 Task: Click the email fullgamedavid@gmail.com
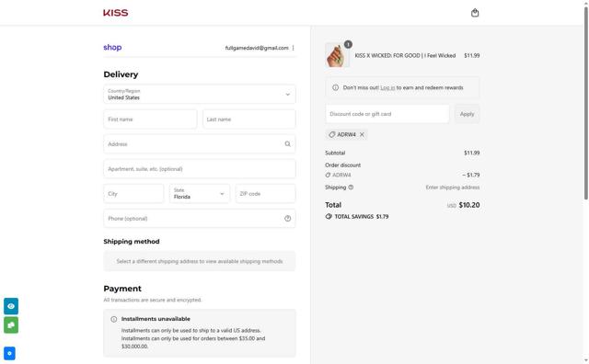tap(257, 48)
